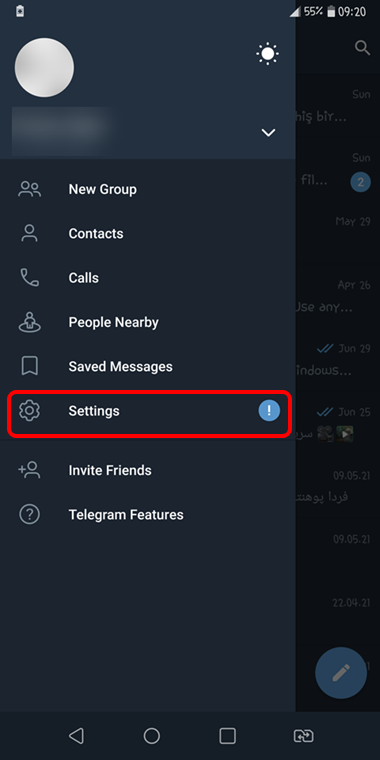Tap the Android home circle button
This screenshot has height=760, width=380.
click(152, 736)
